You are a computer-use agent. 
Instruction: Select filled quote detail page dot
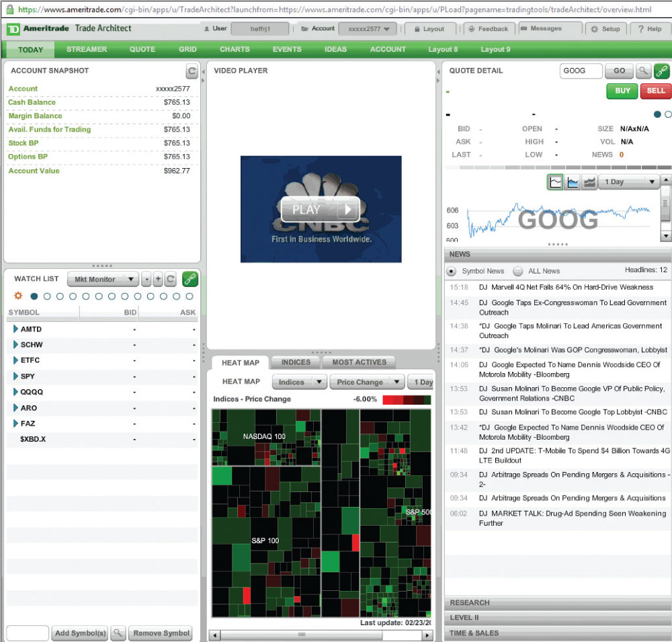(657, 114)
